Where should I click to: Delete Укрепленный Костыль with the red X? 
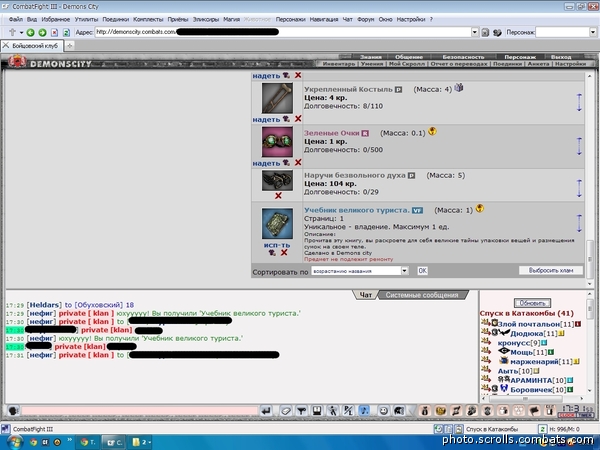coord(298,119)
